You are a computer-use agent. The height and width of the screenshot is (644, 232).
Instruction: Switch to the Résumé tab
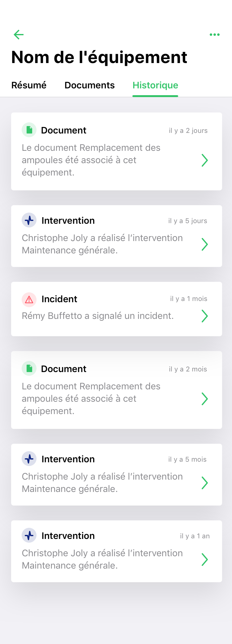tap(29, 85)
